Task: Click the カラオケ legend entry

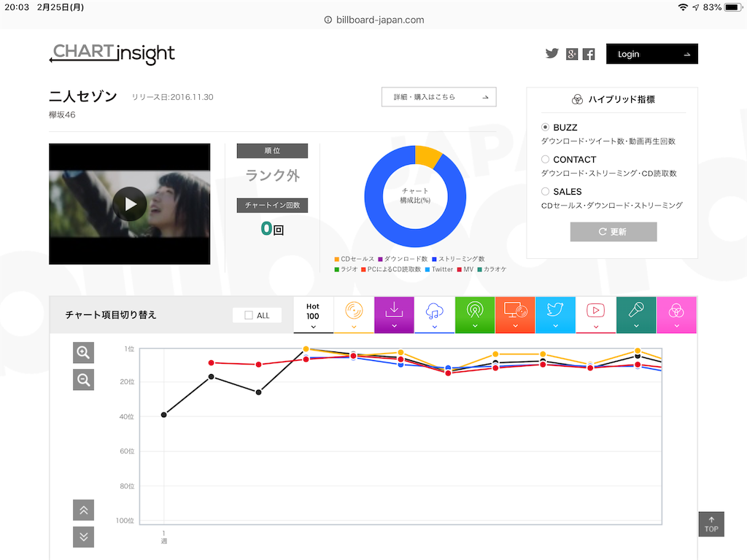Action: click(x=492, y=270)
